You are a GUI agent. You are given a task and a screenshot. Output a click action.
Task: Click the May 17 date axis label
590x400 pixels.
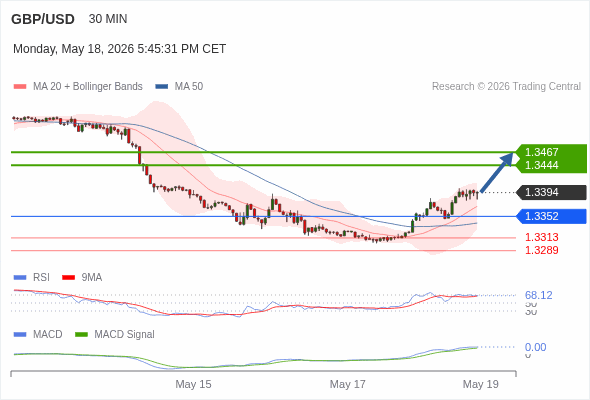[x=348, y=384]
